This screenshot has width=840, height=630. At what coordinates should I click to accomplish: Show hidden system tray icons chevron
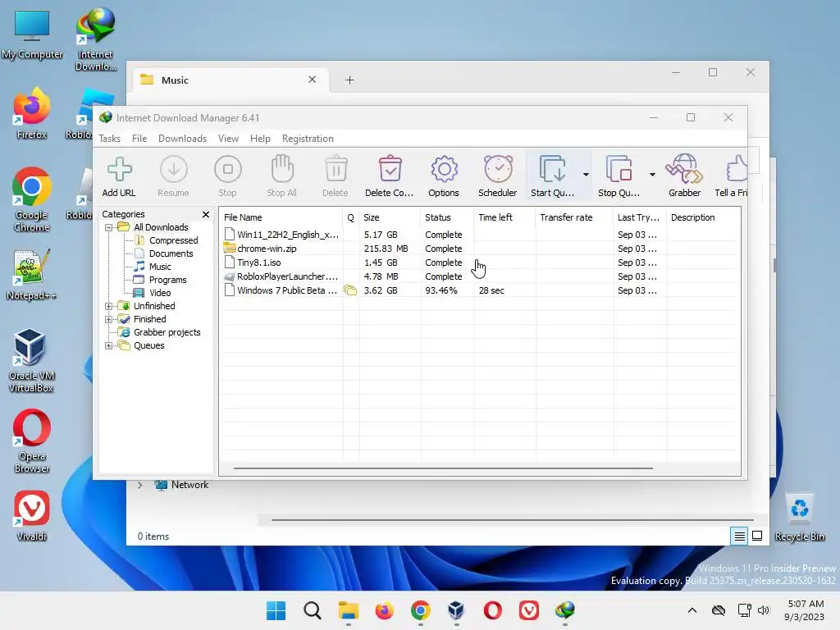pyautogui.click(x=692, y=610)
